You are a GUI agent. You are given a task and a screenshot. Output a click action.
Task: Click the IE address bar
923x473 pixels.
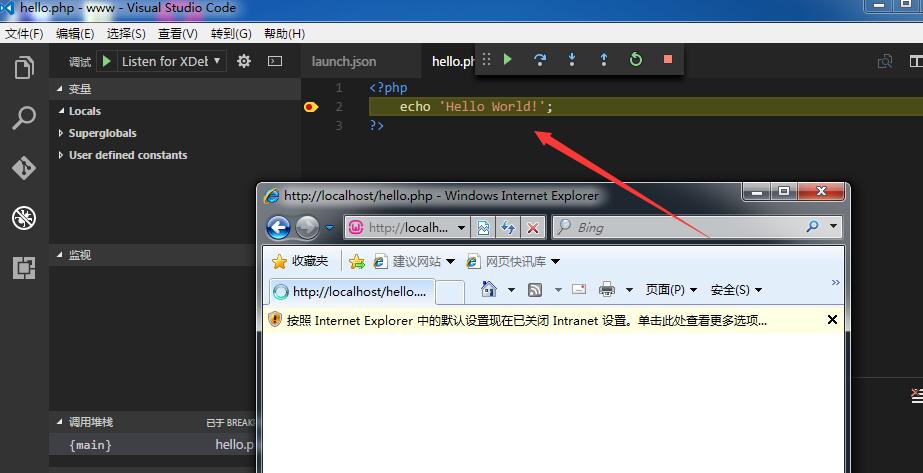pyautogui.click(x=407, y=227)
